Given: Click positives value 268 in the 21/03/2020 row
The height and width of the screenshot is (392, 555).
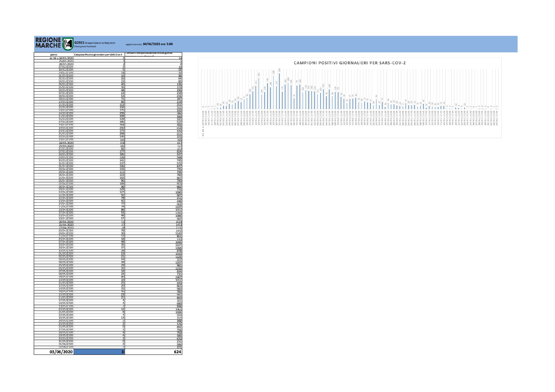Looking at the screenshot, I should point(122,134).
